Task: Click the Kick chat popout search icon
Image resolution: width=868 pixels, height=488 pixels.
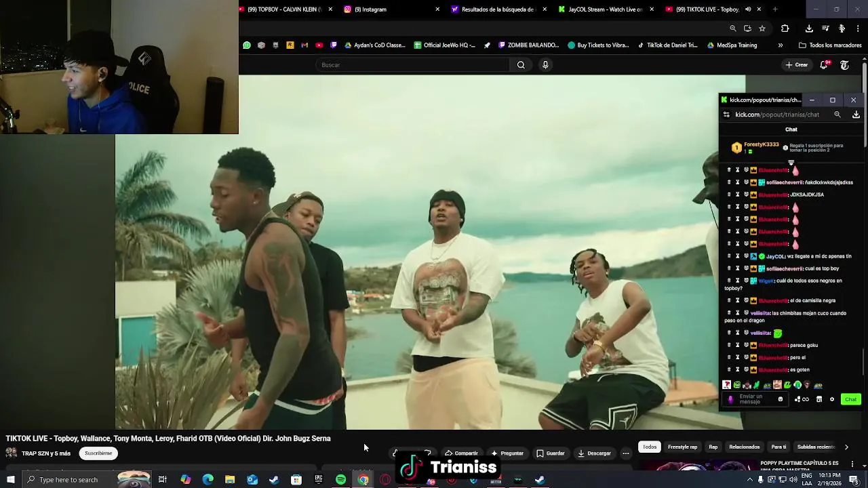Action: (x=837, y=115)
